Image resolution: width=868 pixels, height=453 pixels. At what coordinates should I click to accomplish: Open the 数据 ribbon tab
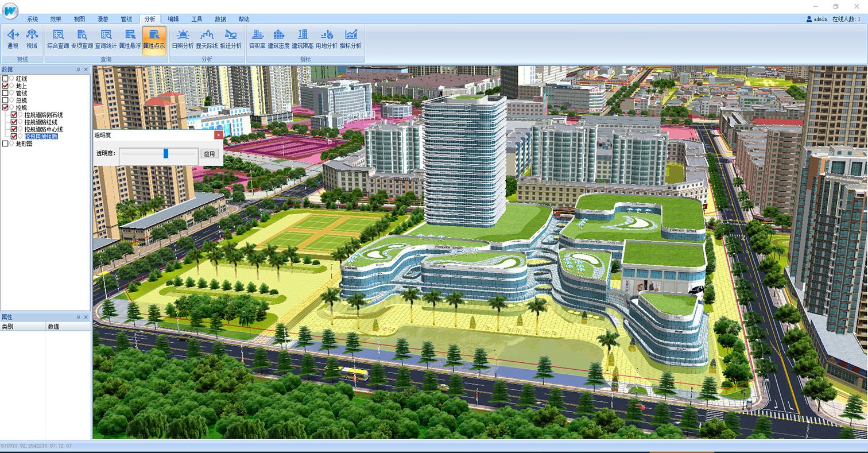tap(220, 19)
